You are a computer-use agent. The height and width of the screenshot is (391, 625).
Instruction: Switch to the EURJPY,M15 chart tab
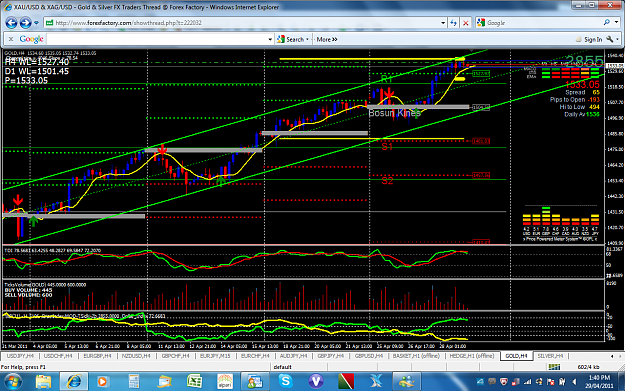215,356
